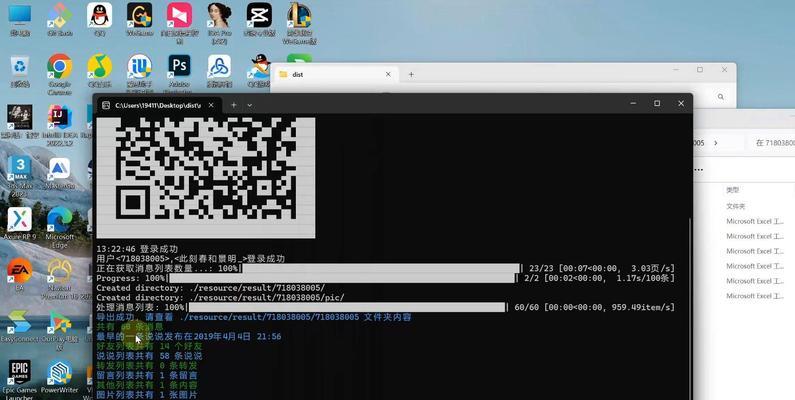This screenshot has width=795, height=400.
Task: Click terminal line '13:22:46 登录成功'
Action: (x=137, y=249)
